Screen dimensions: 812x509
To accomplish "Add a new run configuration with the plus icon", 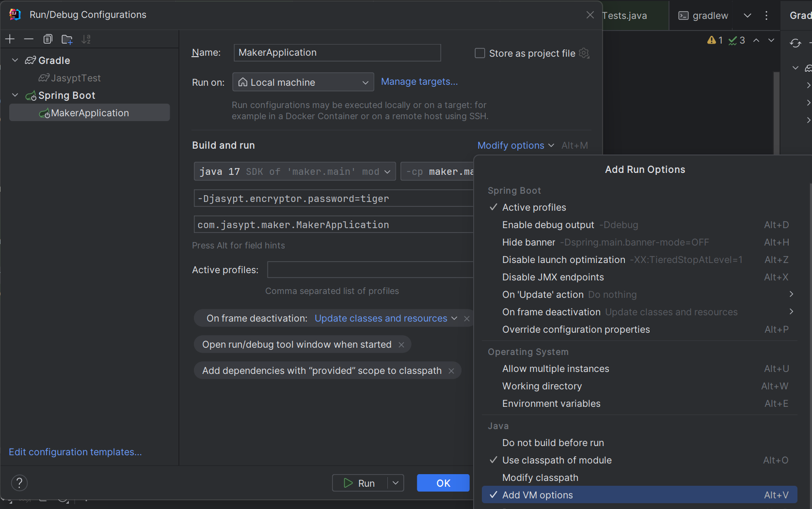I will coord(10,39).
